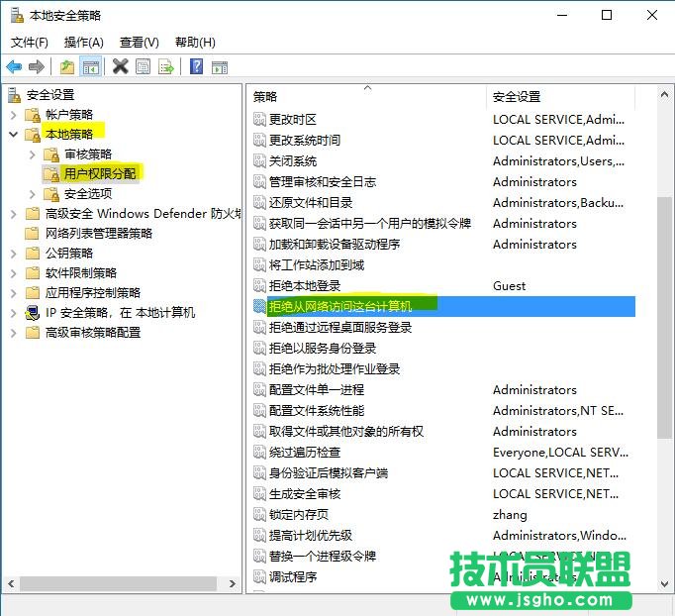Select 用户权限分配 in the tree

[x=101, y=173]
